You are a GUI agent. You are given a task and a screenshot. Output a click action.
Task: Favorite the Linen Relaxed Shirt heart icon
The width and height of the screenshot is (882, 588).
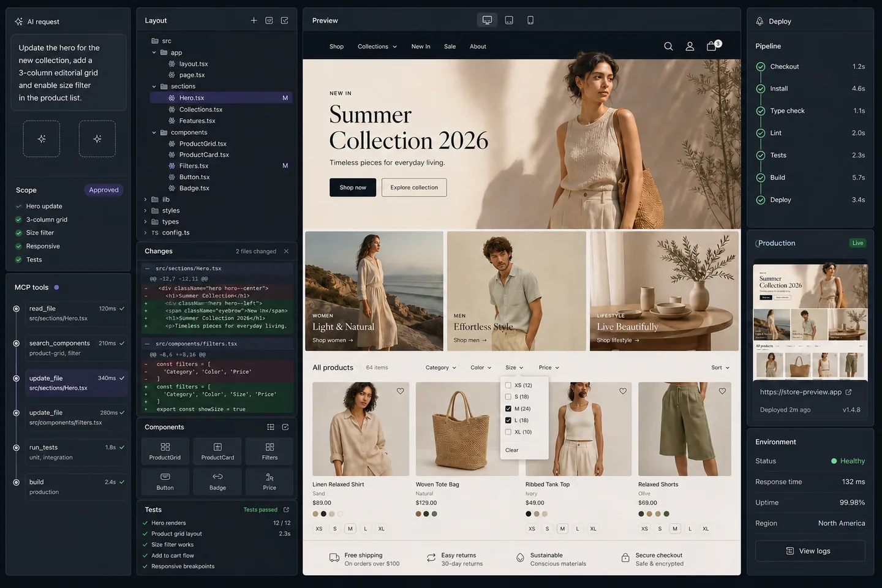[x=400, y=391]
